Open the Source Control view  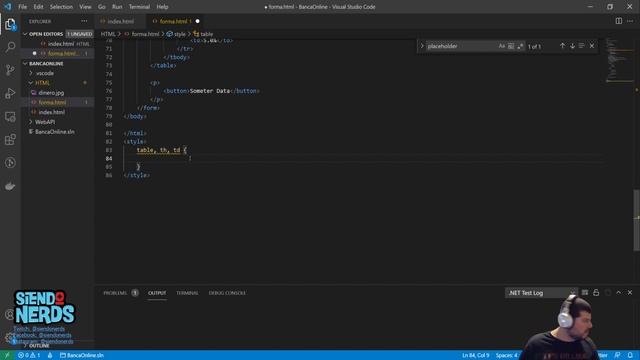point(10,70)
